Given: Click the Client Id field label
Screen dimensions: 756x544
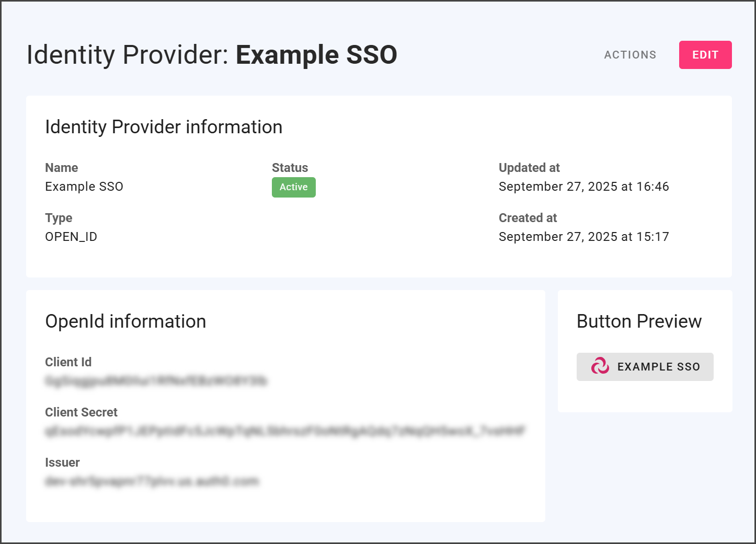Looking at the screenshot, I should (68, 362).
